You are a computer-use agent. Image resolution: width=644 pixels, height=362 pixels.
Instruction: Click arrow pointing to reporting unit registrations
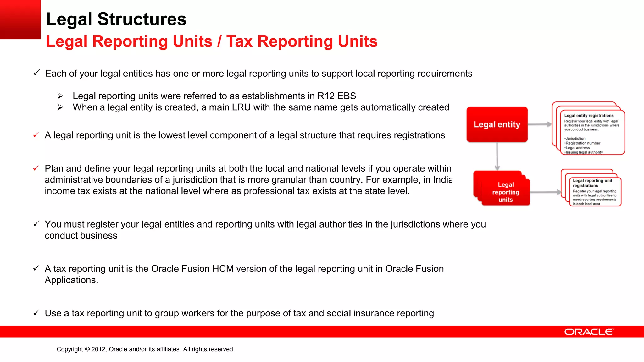[546, 192]
